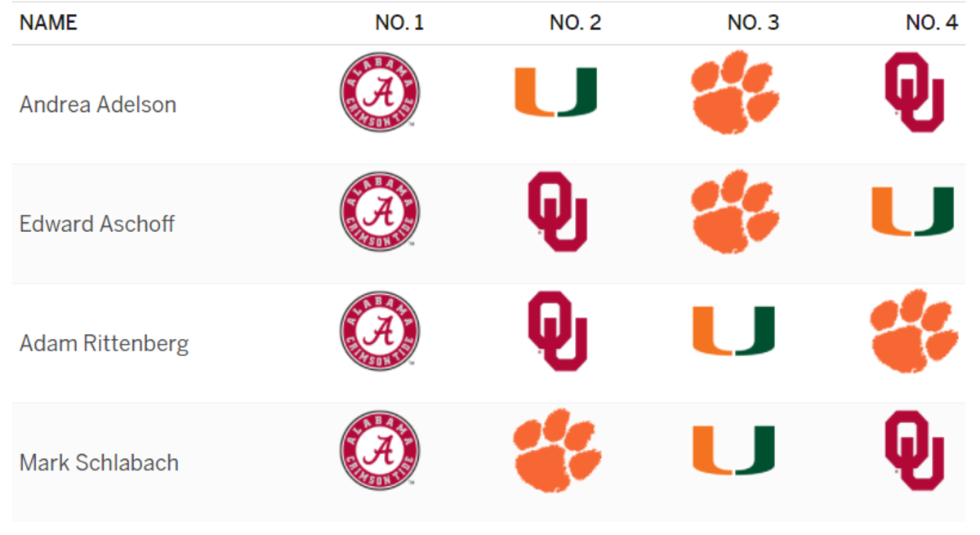The image size is (980, 535).
Task: Click Mark Schlabach's No. 2 Clemson paw
Action: click(557, 451)
